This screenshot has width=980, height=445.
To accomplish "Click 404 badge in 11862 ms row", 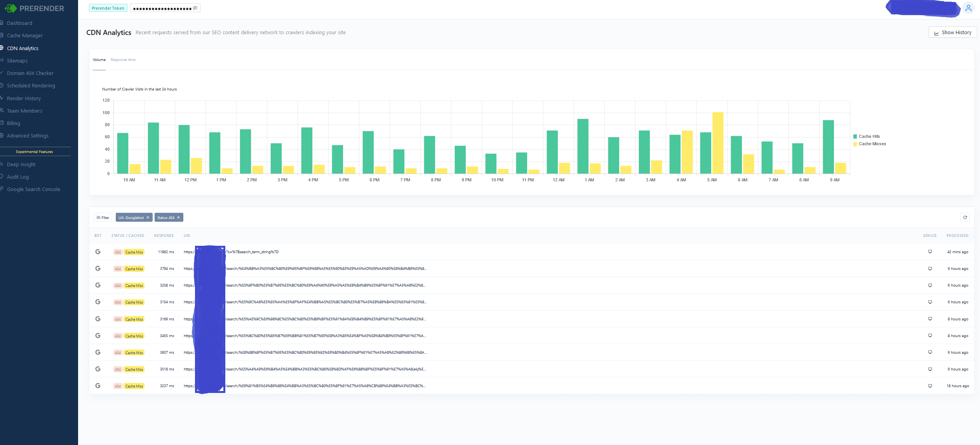I will [118, 252].
